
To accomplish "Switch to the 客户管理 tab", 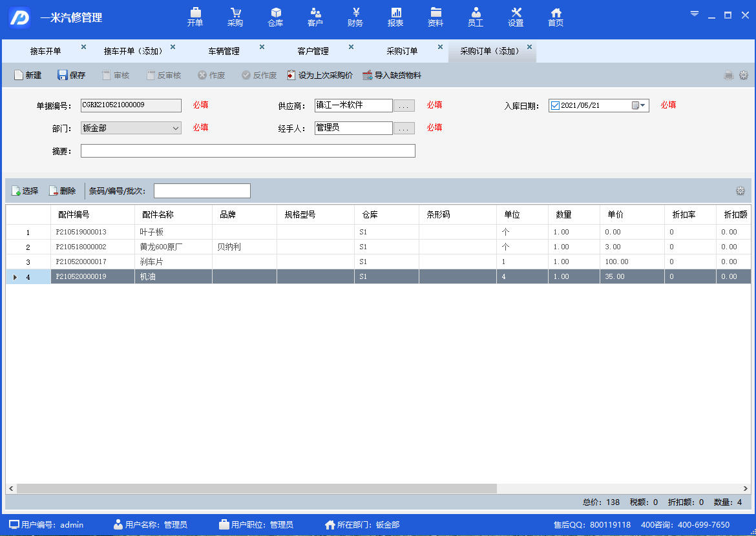I will click(313, 52).
